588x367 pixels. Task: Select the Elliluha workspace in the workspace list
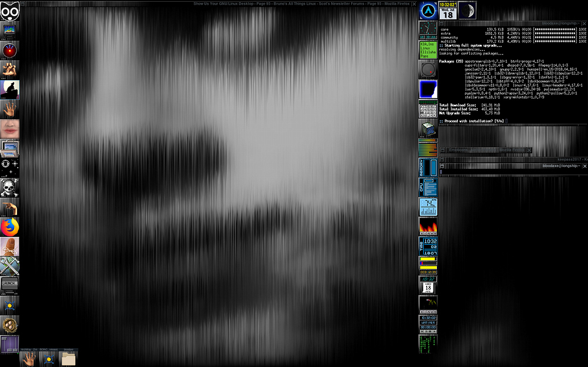click(x=428, y=51)
